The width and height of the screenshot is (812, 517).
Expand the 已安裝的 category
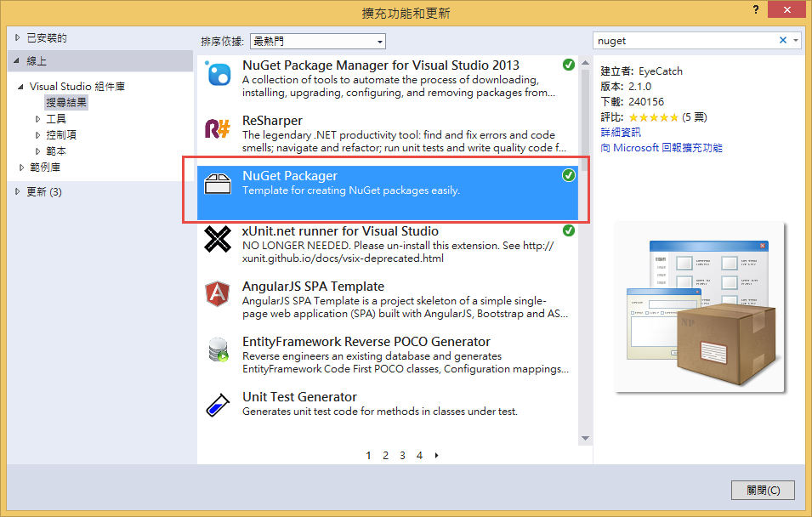[18, 37]
